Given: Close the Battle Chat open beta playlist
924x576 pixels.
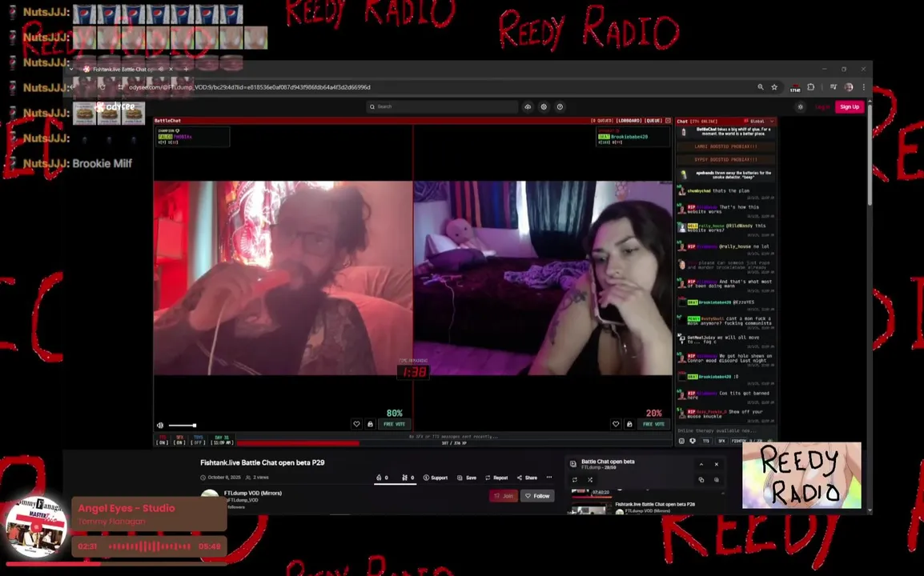Looking at the screenshot, I should click(717, 464).
